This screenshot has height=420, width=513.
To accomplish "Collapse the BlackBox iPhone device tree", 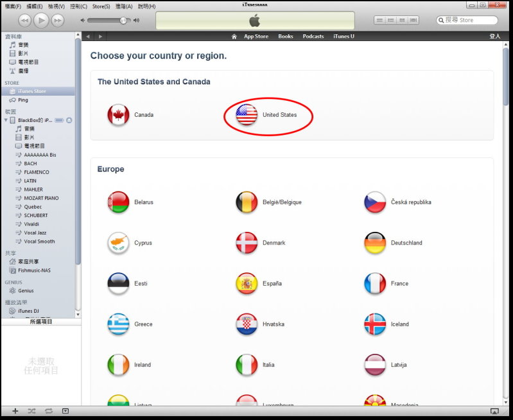I will (x=6, y=120).
